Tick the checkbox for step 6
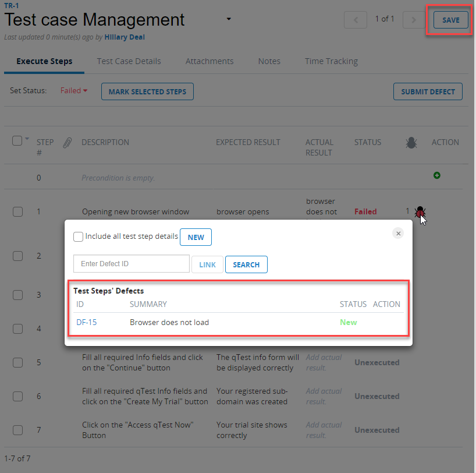 click(17, 396)
